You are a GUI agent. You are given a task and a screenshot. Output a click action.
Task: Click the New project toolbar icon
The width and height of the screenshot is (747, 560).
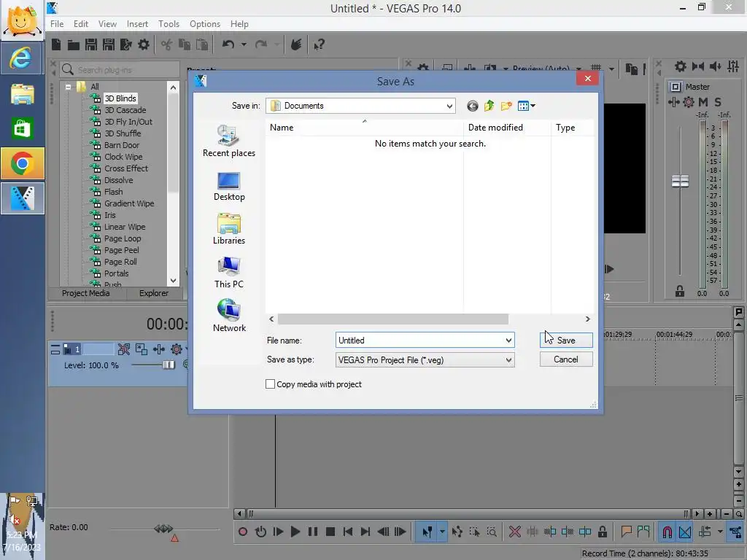click(56, 44)
